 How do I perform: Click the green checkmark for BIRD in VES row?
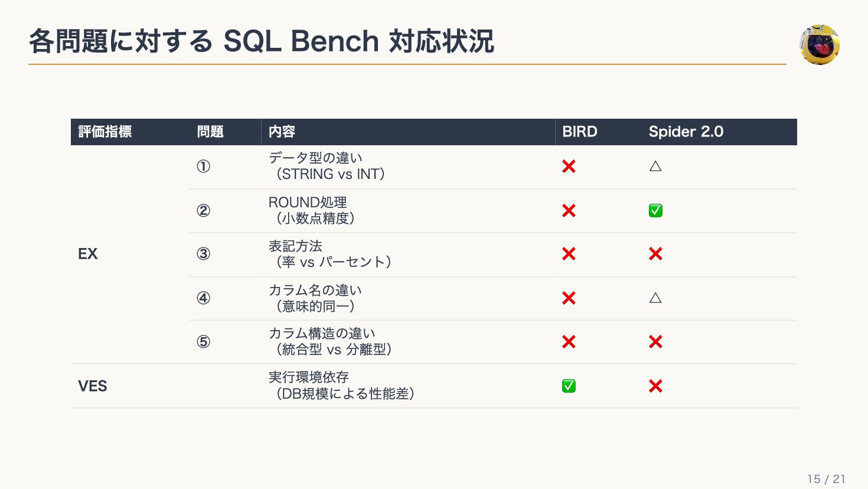point(569,386)
